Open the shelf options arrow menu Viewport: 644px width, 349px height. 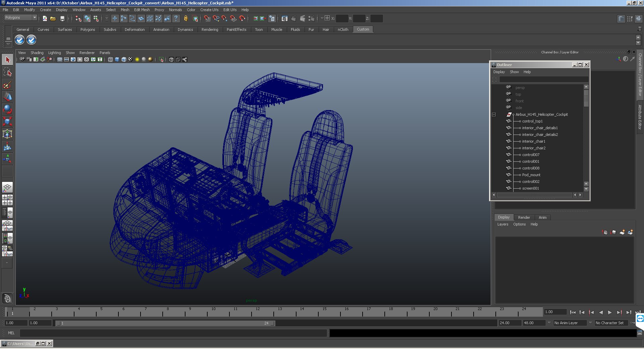coord(8,44)
